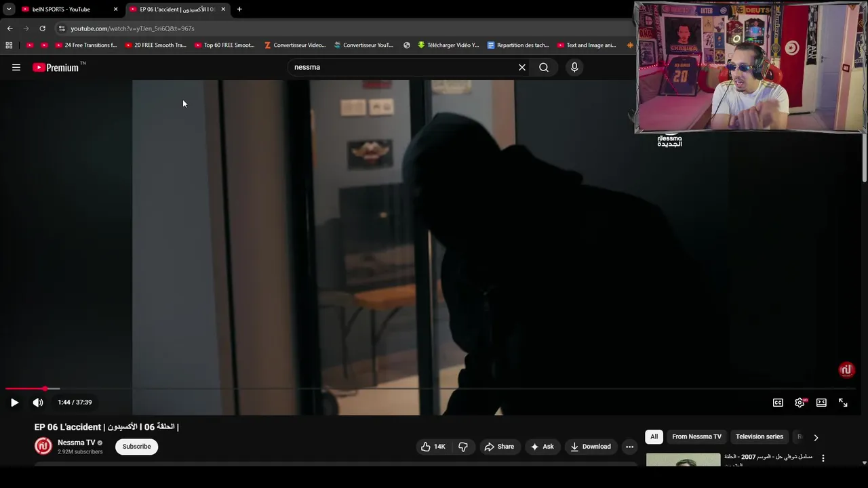This screenshot has width=868, height=488.
Task: View site information icon in address bar
Action: coord(62,28)
